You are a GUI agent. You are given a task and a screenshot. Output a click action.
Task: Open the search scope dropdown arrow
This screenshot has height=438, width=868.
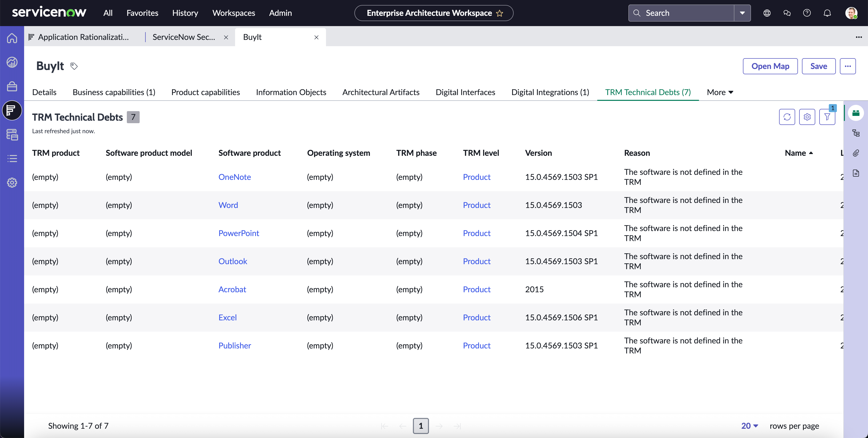tap(742, 13)
